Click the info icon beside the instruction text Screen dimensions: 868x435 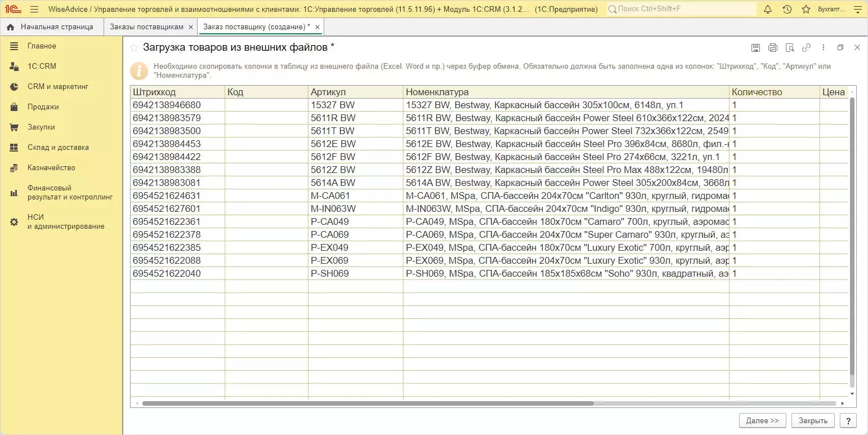point(138,70)
